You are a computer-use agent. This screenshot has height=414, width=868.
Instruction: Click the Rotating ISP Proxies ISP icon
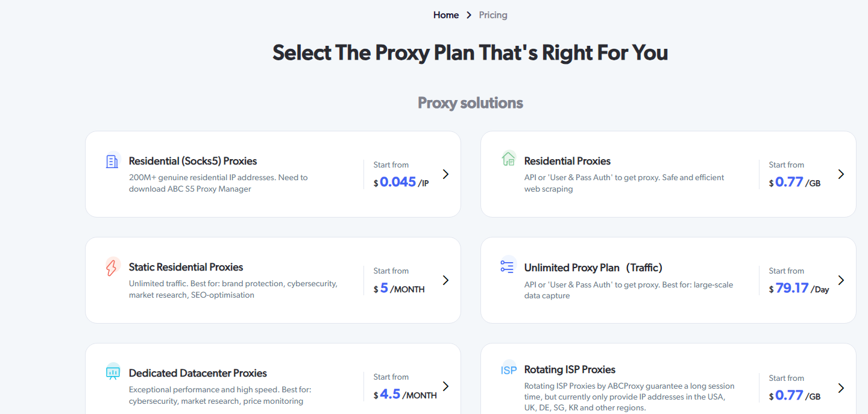(509, 370)
